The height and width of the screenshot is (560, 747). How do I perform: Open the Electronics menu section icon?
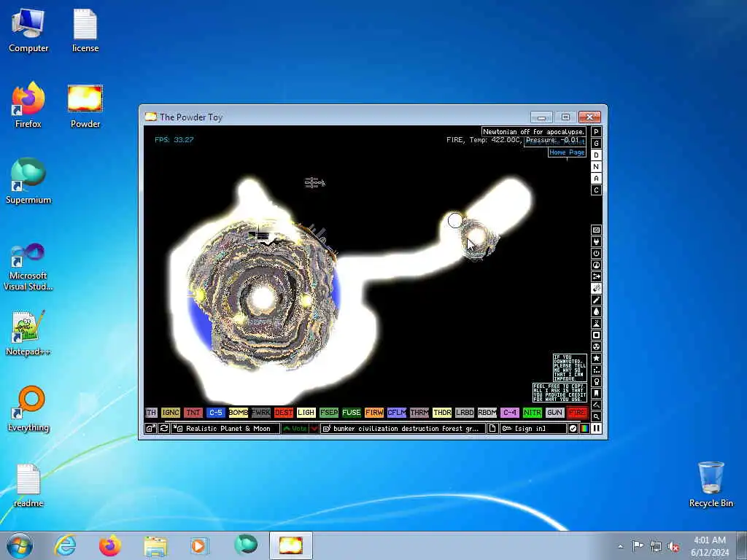coord(596,242)
